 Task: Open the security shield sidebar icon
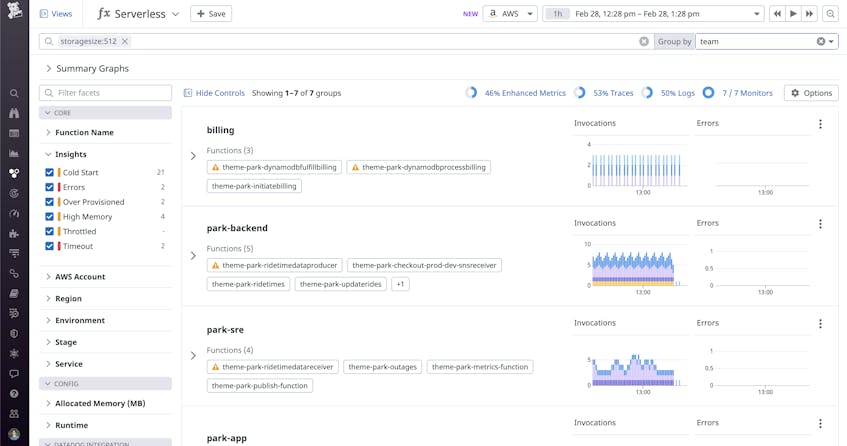click(14, 334)
